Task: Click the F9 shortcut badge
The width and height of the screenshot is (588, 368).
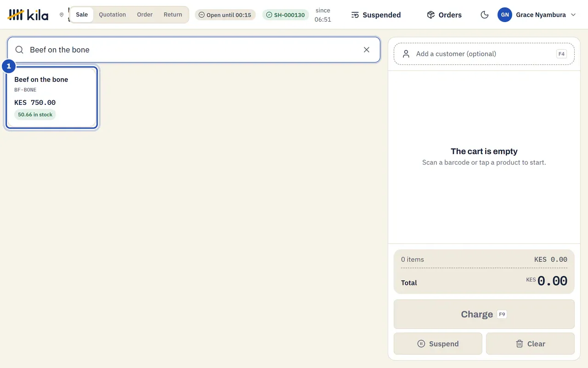Action: click(x=502, y=314)
